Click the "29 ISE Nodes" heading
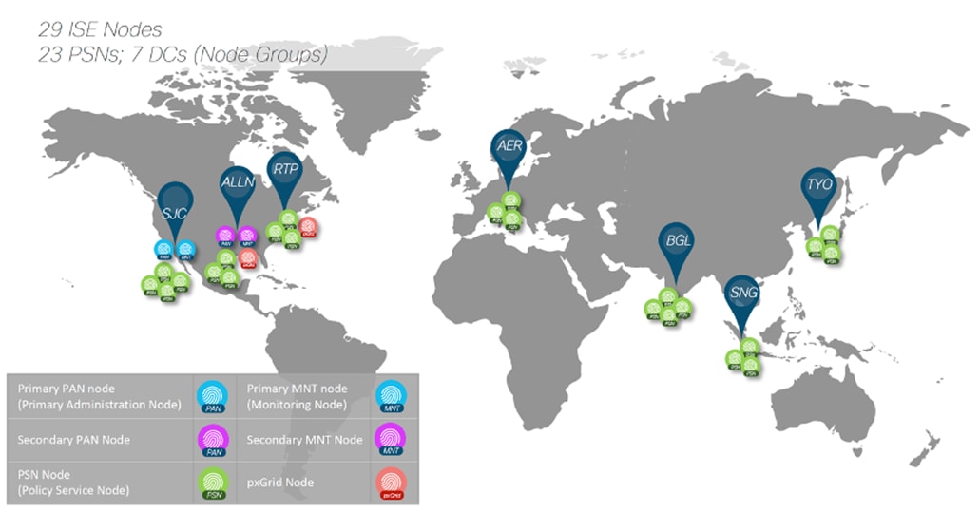 (x=100, y=28)
